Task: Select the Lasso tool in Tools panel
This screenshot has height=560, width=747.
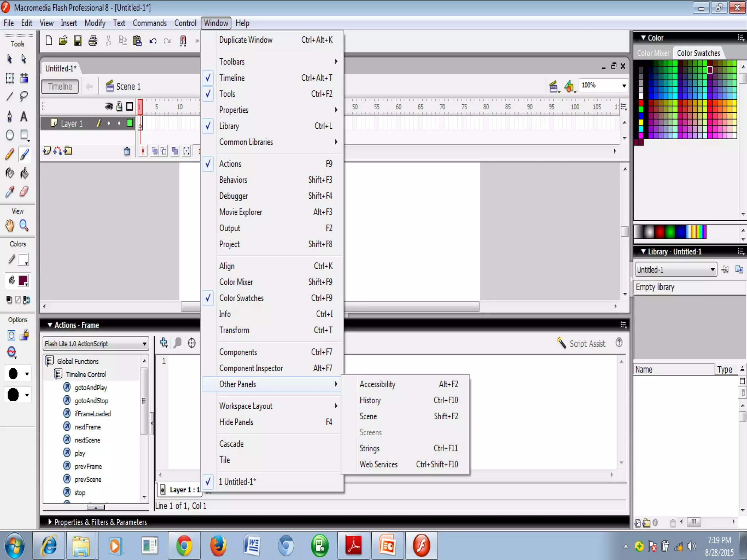Action: coord(24,96)
